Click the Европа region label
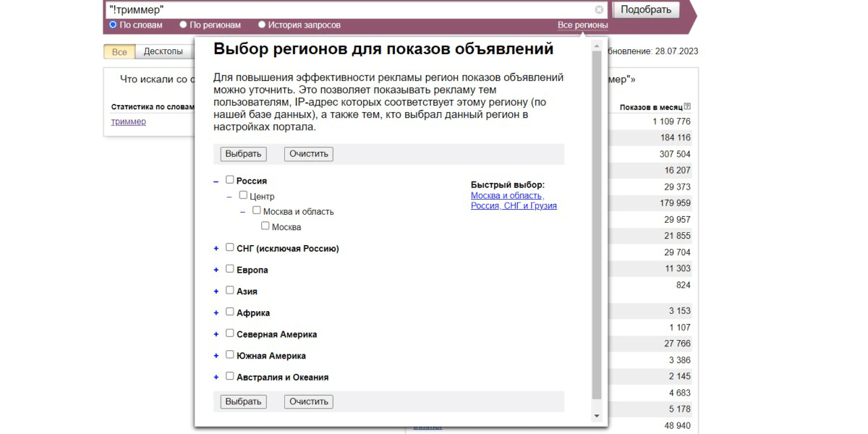This screenshot has height=434, width=868. point(252,270)
